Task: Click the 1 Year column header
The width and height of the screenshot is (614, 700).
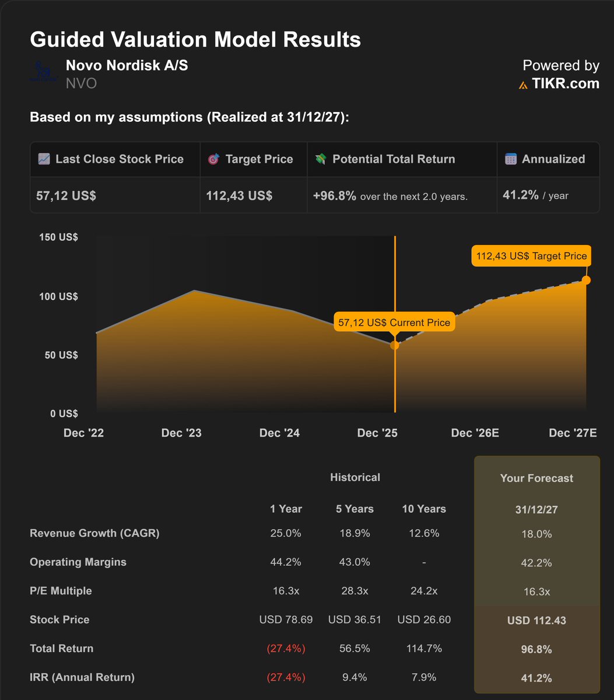Action: (286, 509)
